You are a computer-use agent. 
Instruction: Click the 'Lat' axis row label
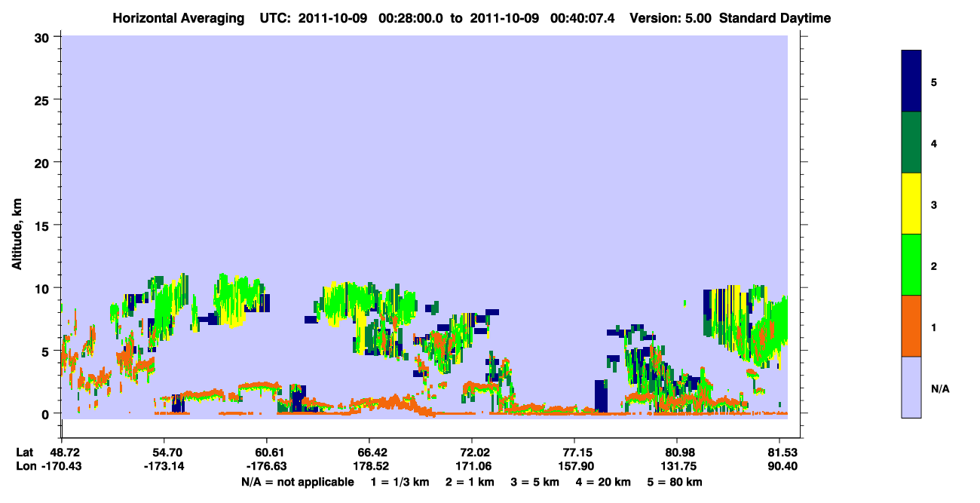[x=25, y=452]
